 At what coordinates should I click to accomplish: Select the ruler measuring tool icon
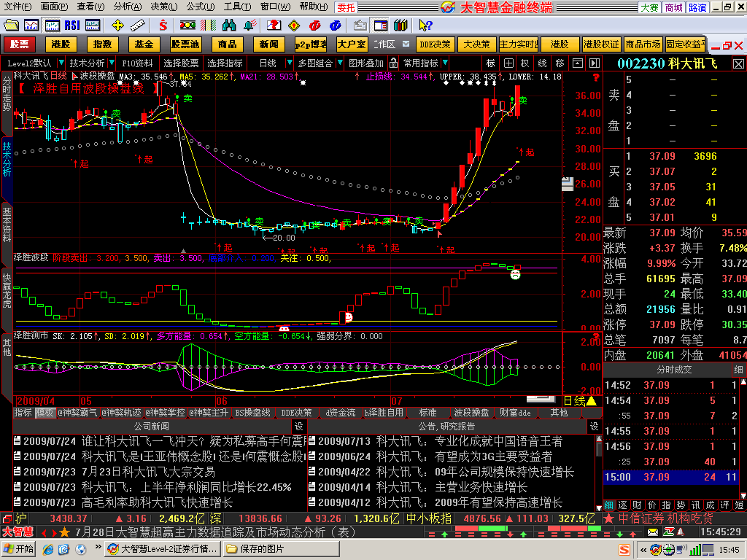pyautogui.click(x=138, y=26)
